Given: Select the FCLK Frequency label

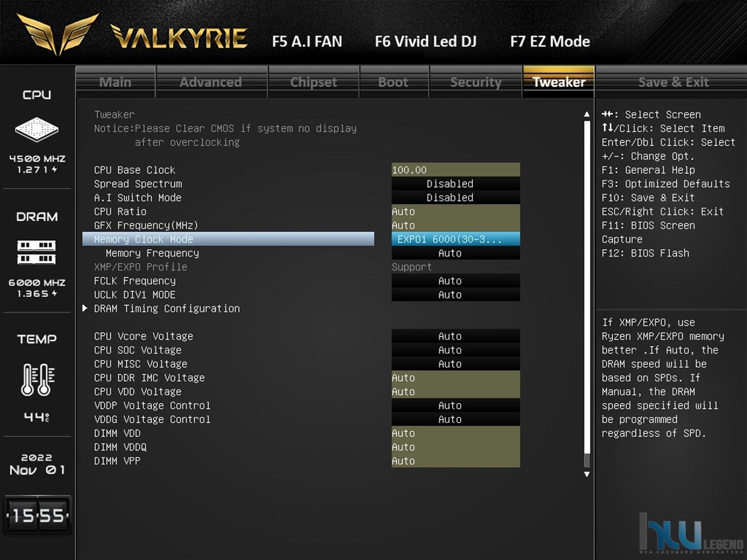Looking at the screenshot, I should [x=135, y=281].
